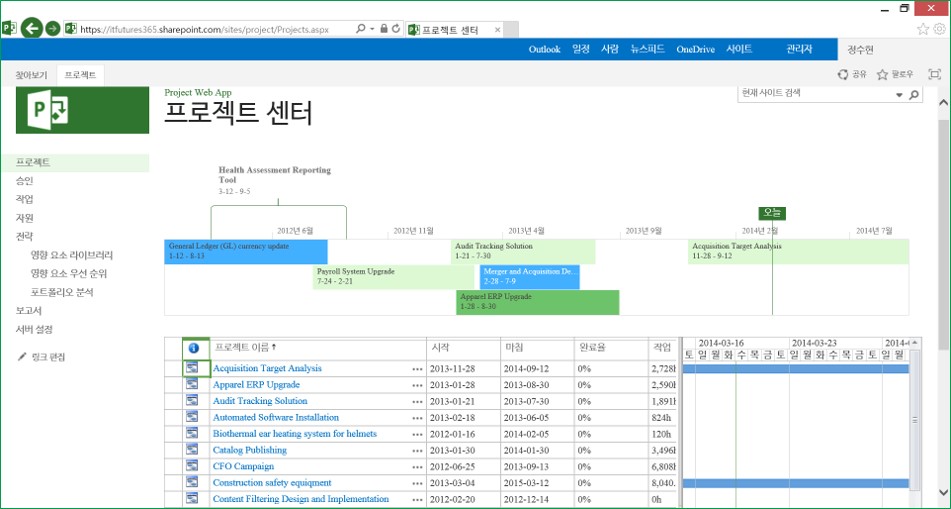Click project icon for Apparel ERP Upgrade
Image resolution: width=951 pixels, height=509 pixels.
click(x=192, y=384)
